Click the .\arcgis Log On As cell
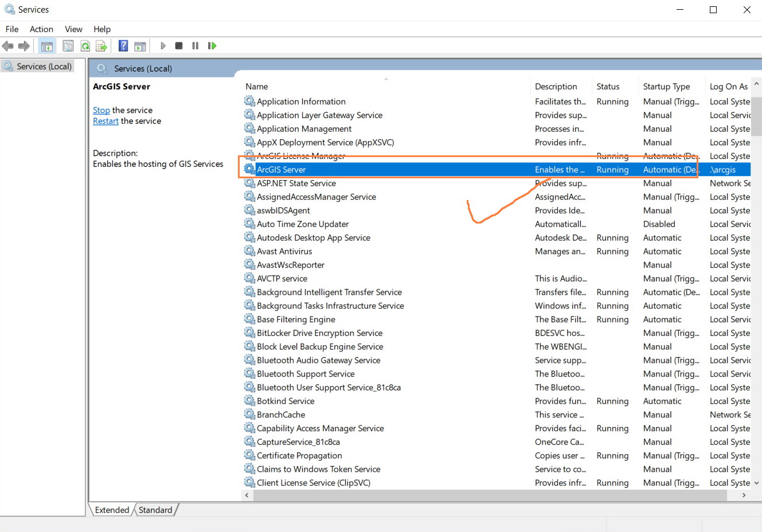The width and height of the screenshot is (762, 532). (722, 170)
